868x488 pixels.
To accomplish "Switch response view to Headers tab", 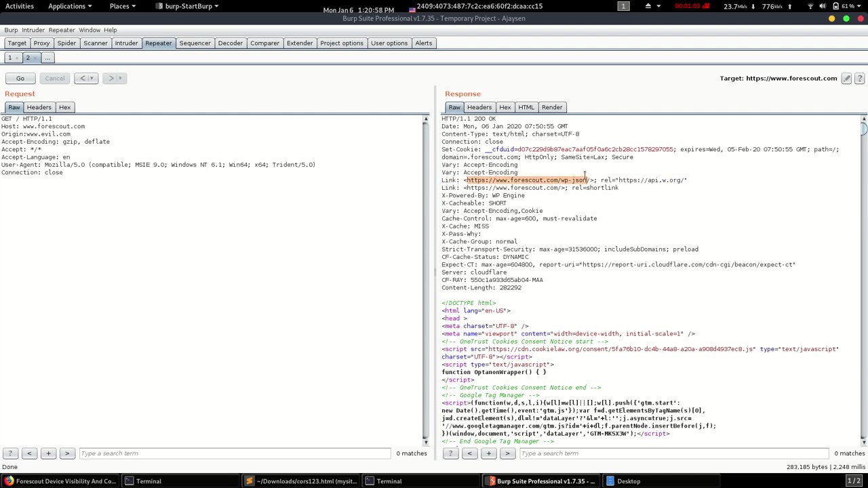I will (x=479, y=107).
